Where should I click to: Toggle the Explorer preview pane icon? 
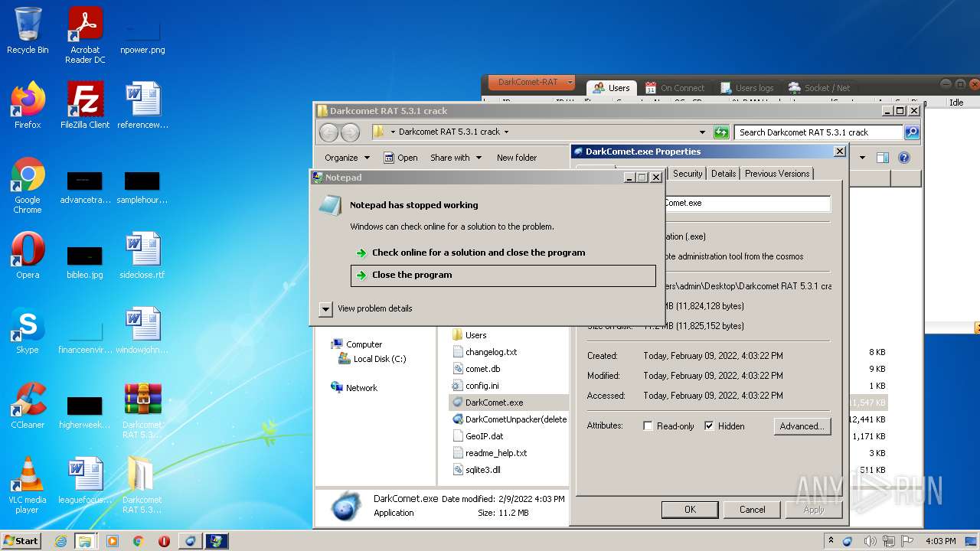(x=883, y=158)
